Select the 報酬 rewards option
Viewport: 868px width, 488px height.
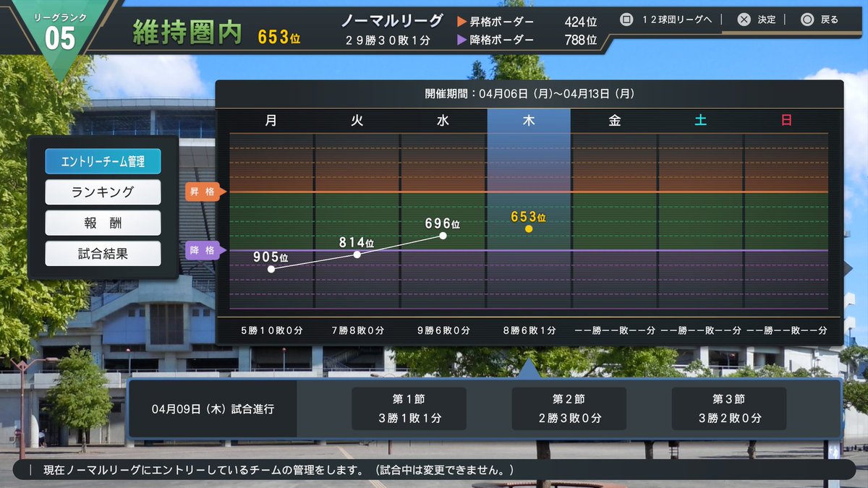pyautogui.click(x=103, y=223)
